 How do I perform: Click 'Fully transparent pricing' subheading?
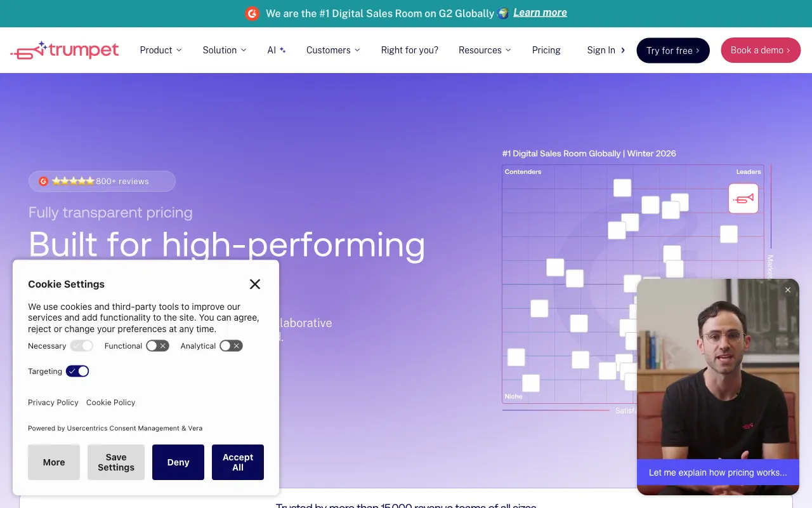(110, 213)
